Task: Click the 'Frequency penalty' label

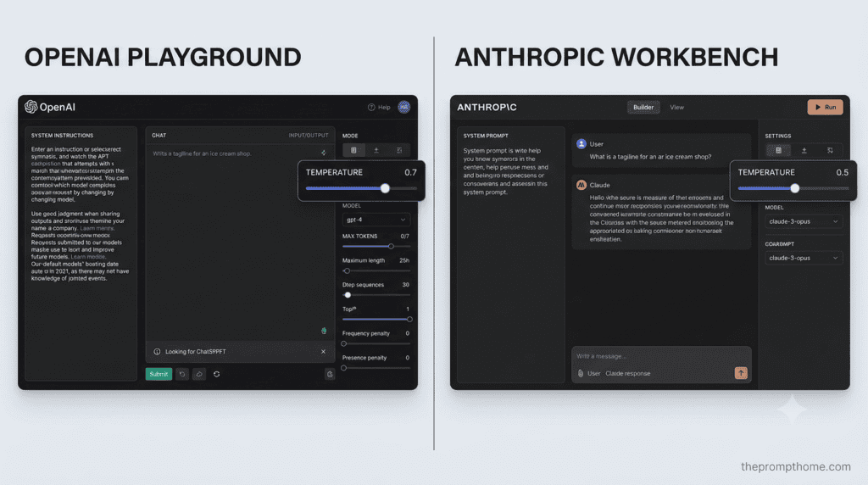Action: 366,333
